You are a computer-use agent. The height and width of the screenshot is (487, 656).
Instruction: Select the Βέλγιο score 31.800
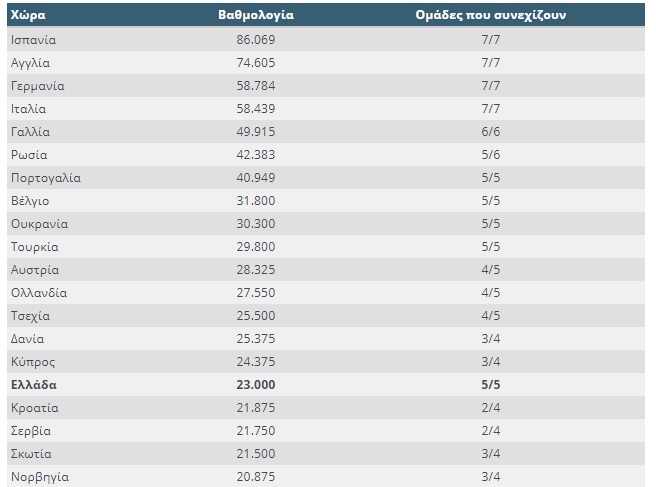click(x=255, y=201)
